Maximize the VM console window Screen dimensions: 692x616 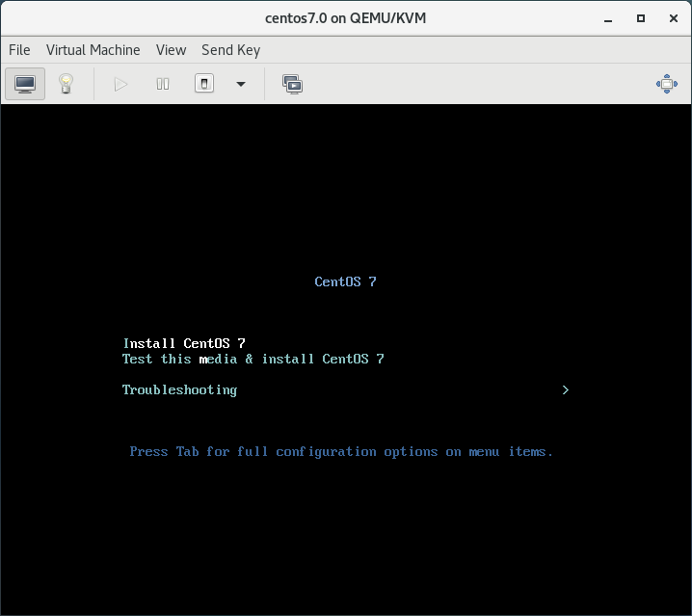point(641,17)
